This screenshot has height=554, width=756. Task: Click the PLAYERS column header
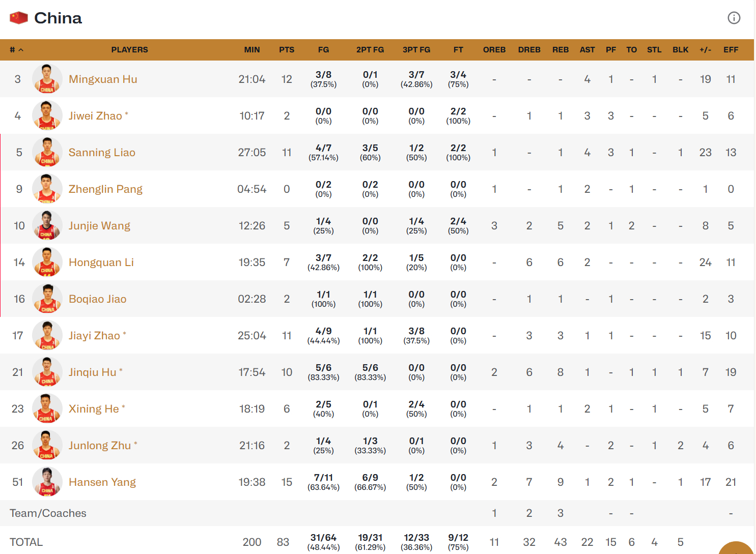129,50
